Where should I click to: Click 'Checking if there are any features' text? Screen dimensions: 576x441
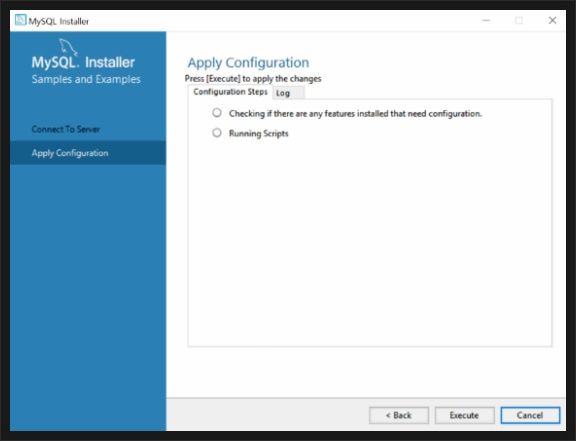point(355,114)
